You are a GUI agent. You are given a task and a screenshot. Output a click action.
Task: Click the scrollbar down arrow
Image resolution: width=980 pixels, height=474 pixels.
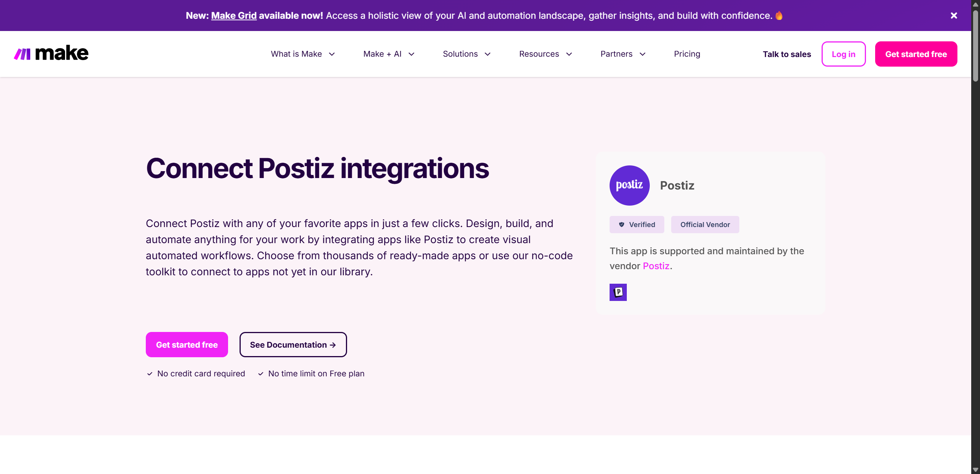point(975,470)
